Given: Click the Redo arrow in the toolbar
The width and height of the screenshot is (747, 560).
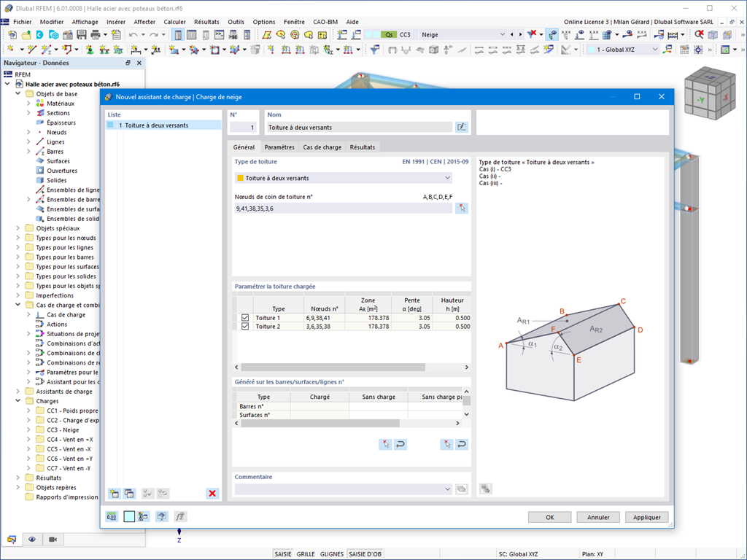Looking at the screenshot, I should (153, 35).
